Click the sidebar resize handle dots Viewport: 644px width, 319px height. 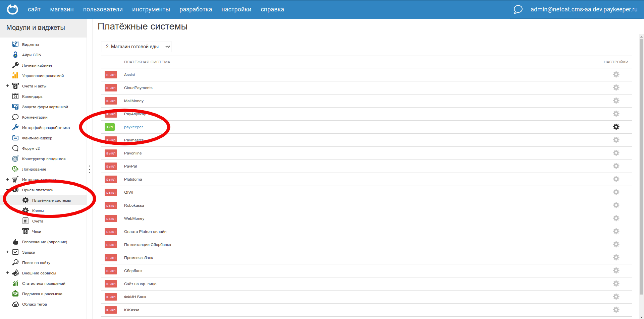90,169
